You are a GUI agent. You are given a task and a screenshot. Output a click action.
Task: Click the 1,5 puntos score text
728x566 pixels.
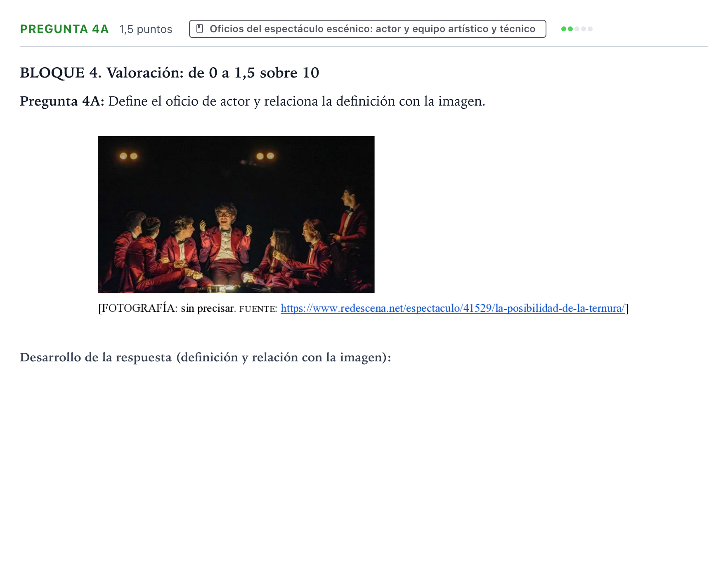pos(146,29)
